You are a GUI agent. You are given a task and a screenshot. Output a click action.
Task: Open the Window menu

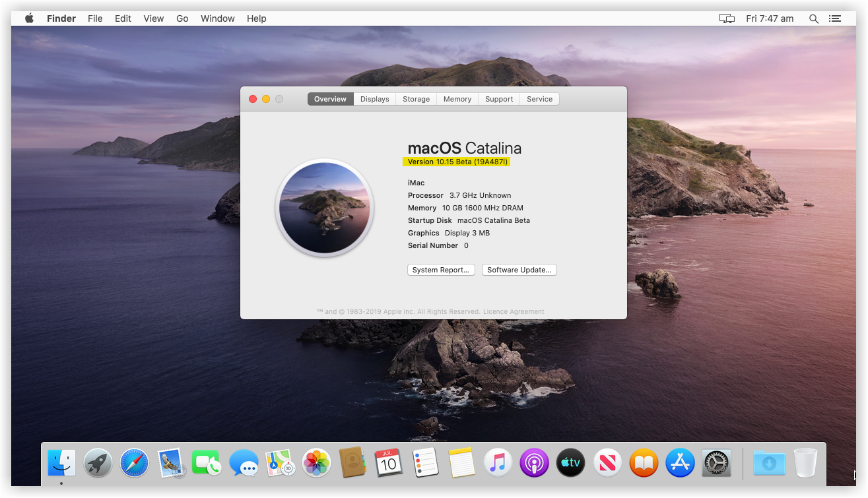218,18
